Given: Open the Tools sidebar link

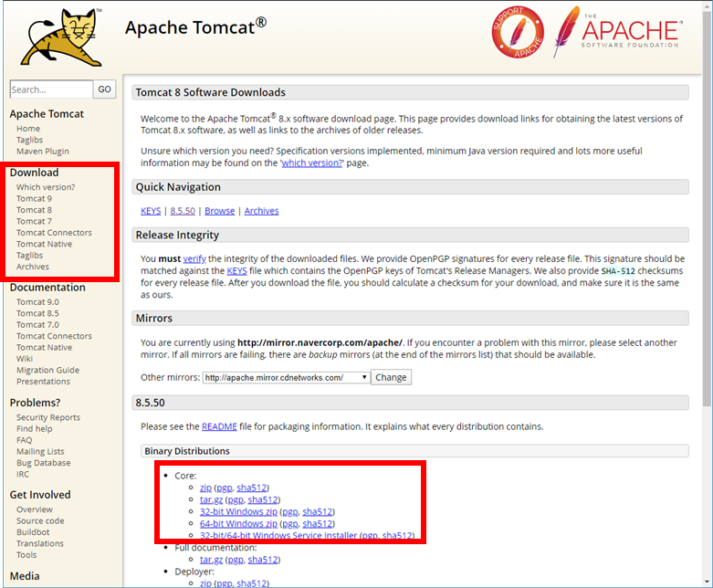Looking at the screenshot, I should tap(26, 555).
